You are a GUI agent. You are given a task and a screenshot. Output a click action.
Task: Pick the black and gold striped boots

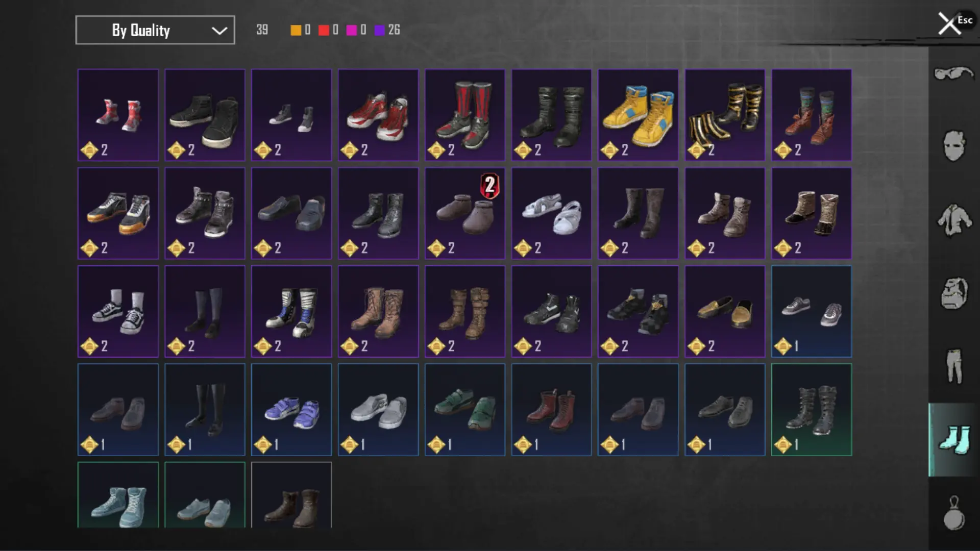725,115
